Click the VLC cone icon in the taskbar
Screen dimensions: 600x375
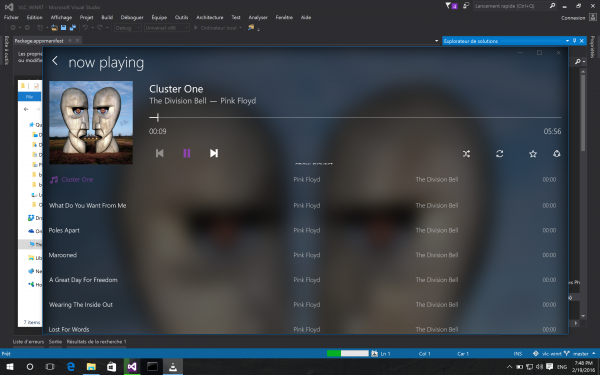(173, 367)
